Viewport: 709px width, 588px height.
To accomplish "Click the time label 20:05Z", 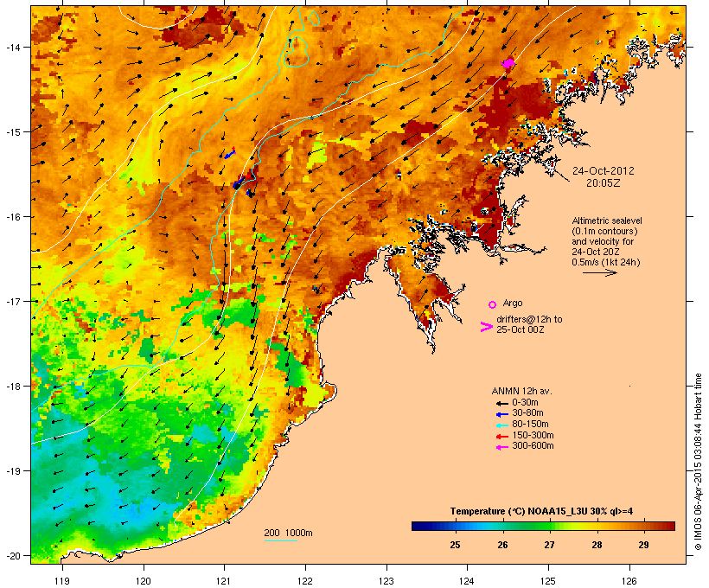I will (604, 183).
